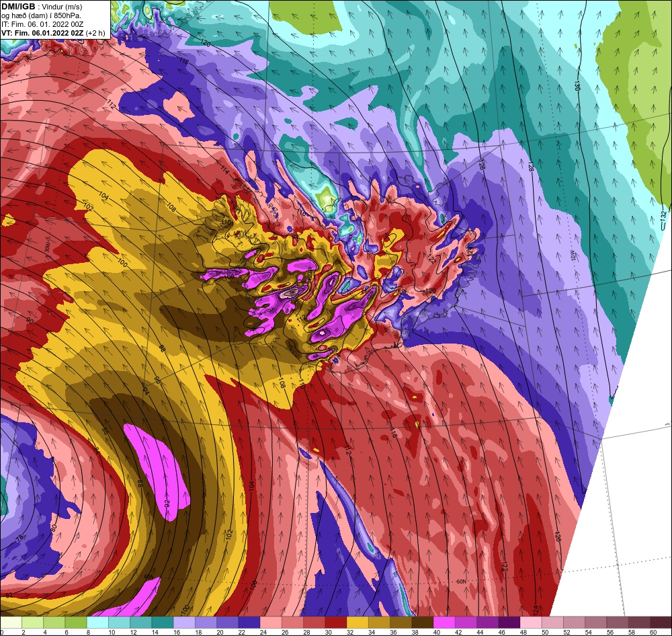Click the legend swatch between 20 and 22
The image size is (672, 636).
[228, 623]
